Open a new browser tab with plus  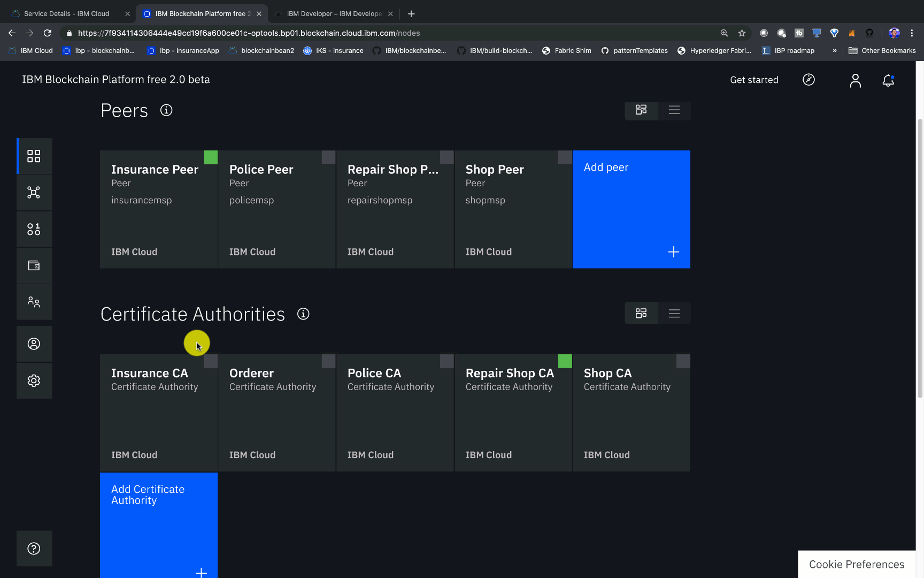point(411,14)
